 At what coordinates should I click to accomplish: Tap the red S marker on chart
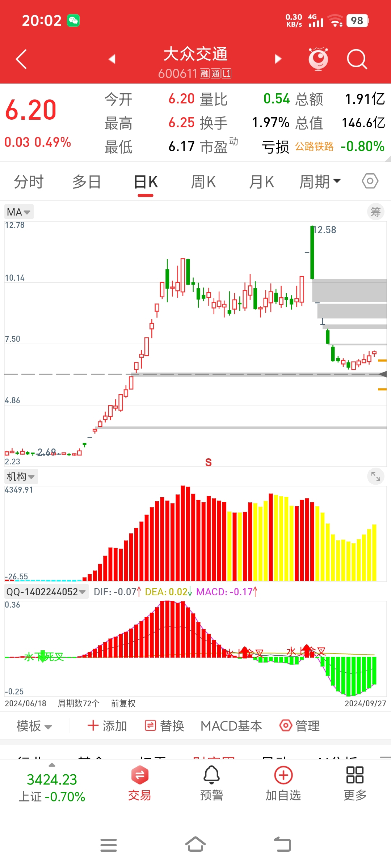tap(208, 462)
